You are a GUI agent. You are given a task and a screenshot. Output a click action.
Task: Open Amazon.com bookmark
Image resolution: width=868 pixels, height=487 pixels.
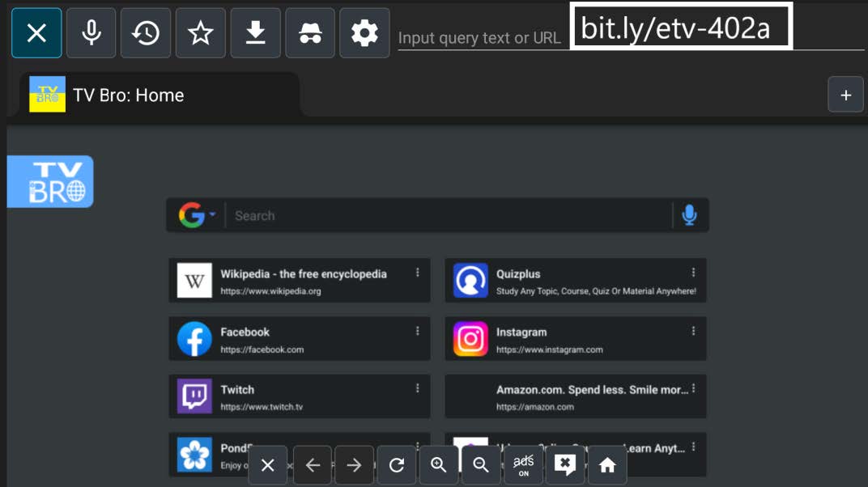(x=576, y=396)
